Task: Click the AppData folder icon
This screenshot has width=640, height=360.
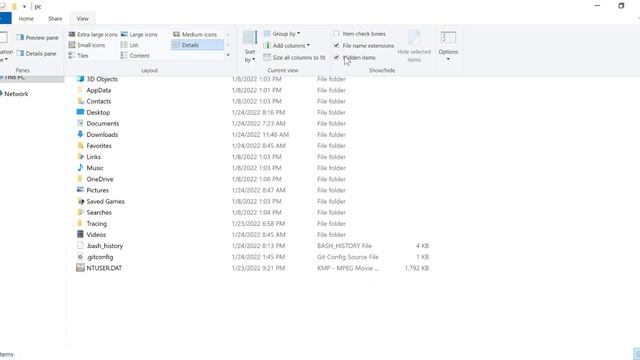Action: point(80,90)
